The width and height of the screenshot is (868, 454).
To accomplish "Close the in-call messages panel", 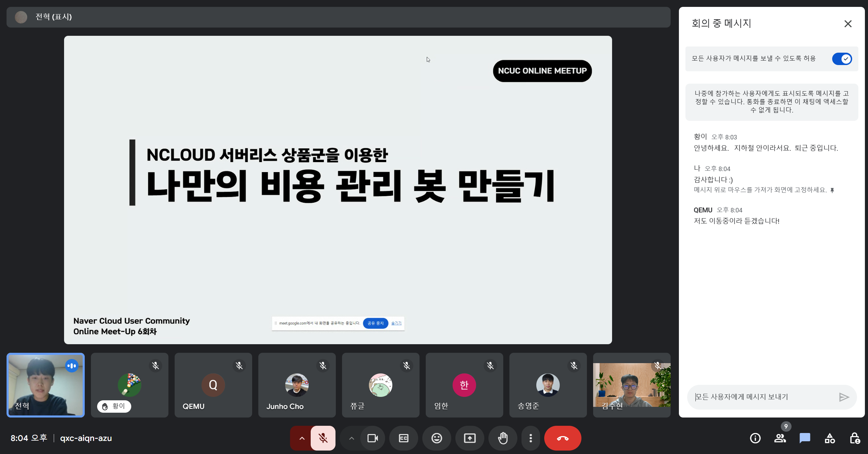I will 848,24.
